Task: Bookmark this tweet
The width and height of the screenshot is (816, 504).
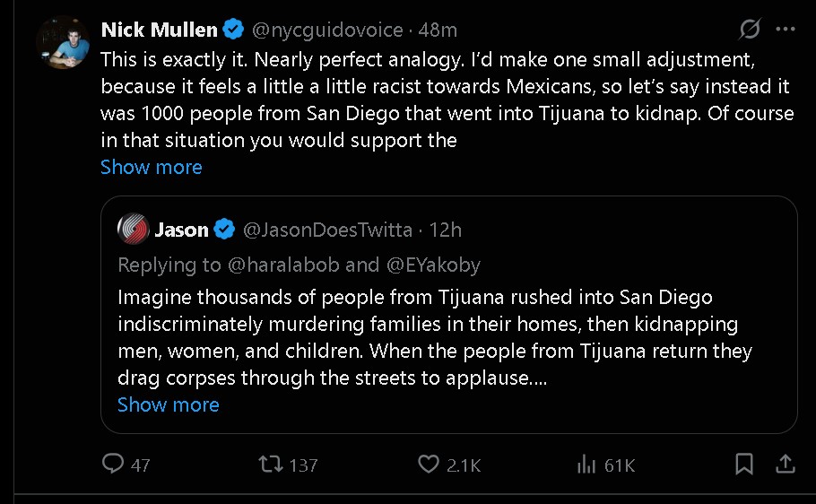Action: 743,464
